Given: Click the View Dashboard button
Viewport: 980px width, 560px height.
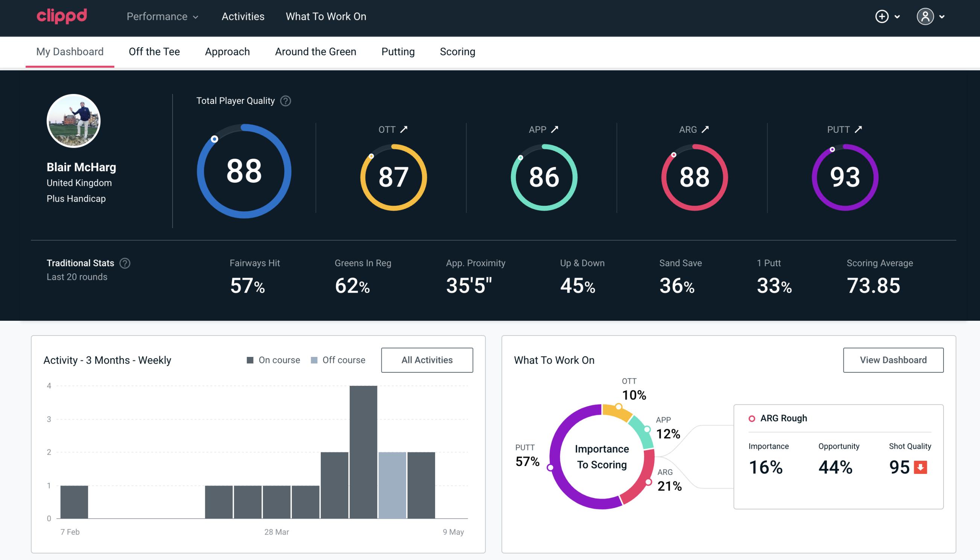Looking at the screenshot, I should (x=894, y=360).
